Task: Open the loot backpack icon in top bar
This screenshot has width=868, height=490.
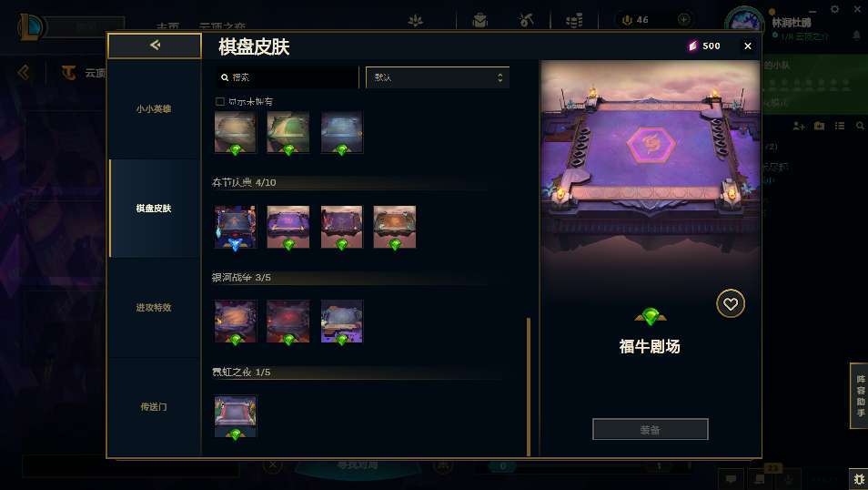Action: coord(479,21)
